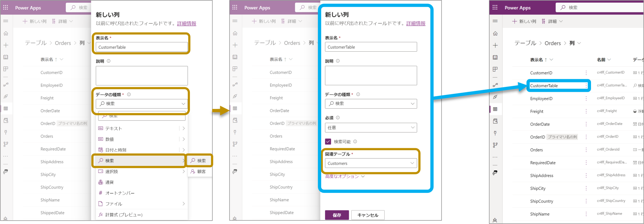This screenshot has height=224, width=644.
Task: Open 表示名 column header menu in right screenshot
Action: pyautogui.click(x=541, y=60)
